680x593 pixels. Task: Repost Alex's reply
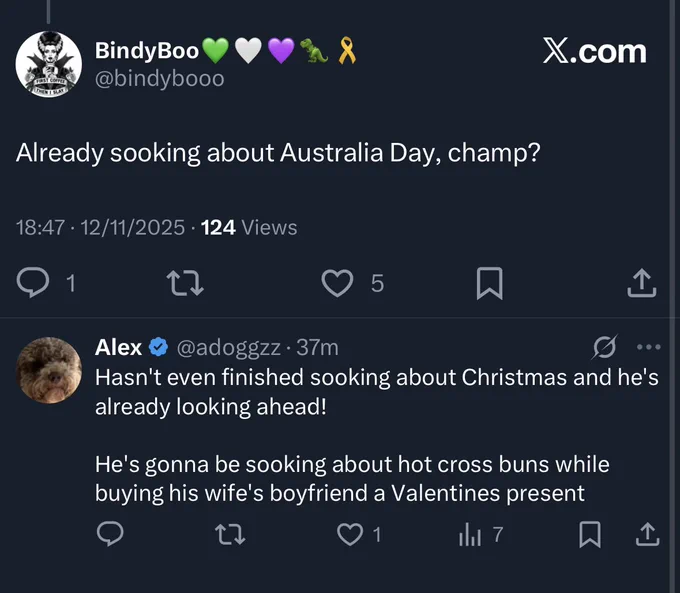pyautogui.click(x=231, y=534)
